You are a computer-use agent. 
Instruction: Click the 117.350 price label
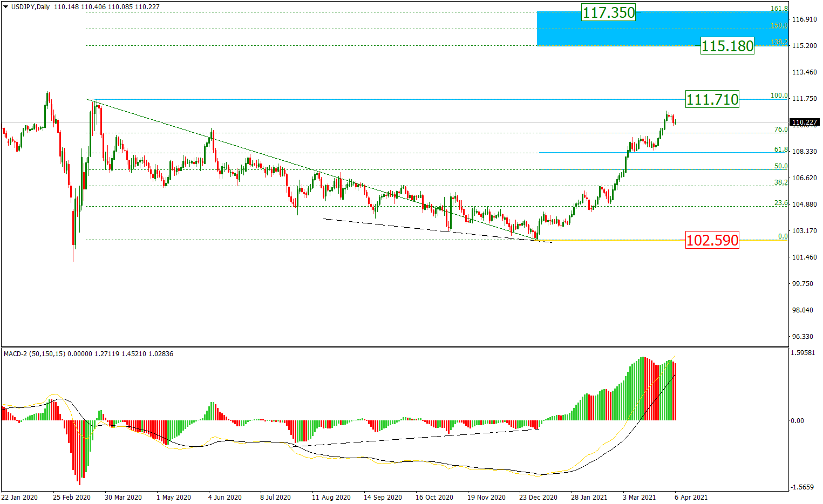pos(609,12)
